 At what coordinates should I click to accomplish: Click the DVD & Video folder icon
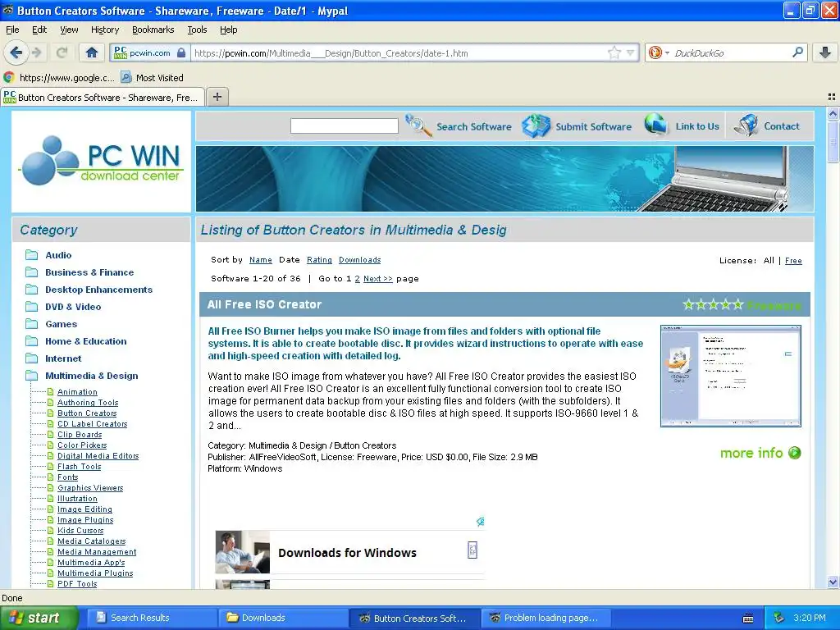pyautogui.click(x=32, y=307)
